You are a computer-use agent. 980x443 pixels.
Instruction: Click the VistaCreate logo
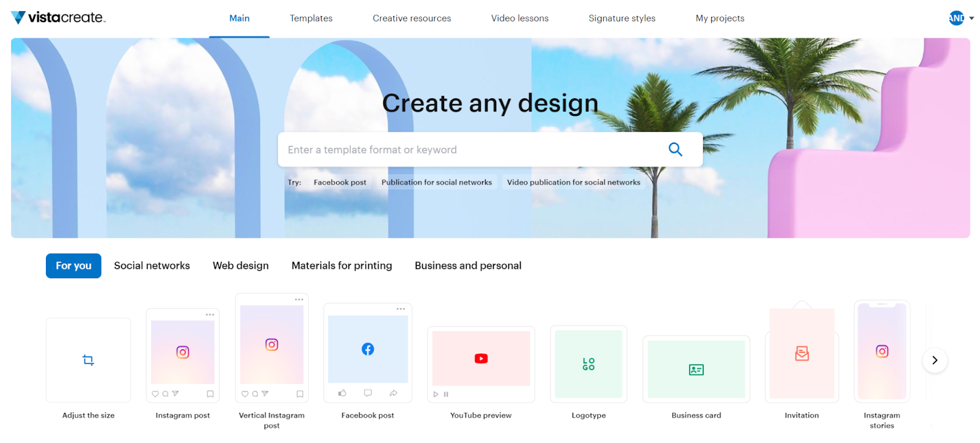(x=58, y=18)
